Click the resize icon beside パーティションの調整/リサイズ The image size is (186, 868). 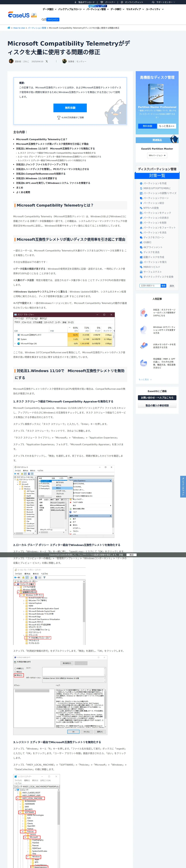(x=141, y=193)
